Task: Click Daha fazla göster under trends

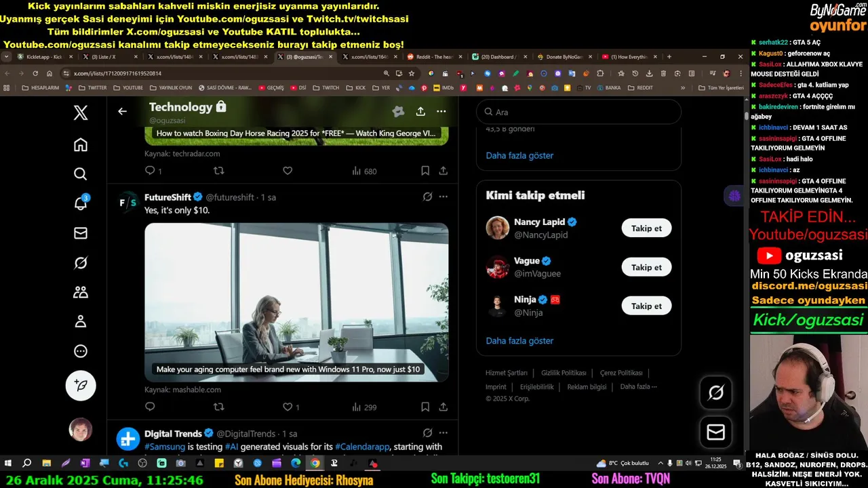Action: (x=519, y=155)
